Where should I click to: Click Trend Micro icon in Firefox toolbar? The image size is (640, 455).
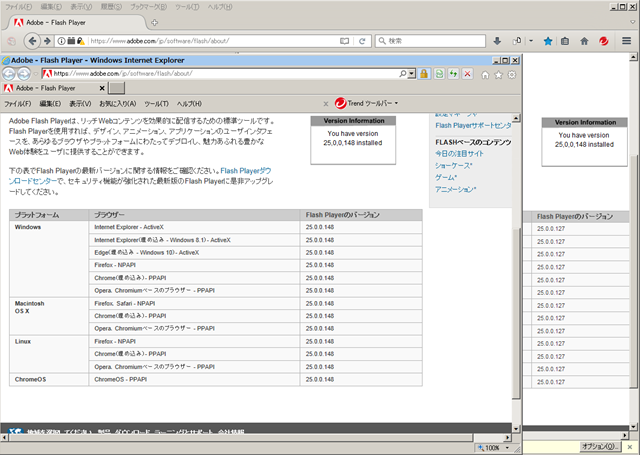604,41
